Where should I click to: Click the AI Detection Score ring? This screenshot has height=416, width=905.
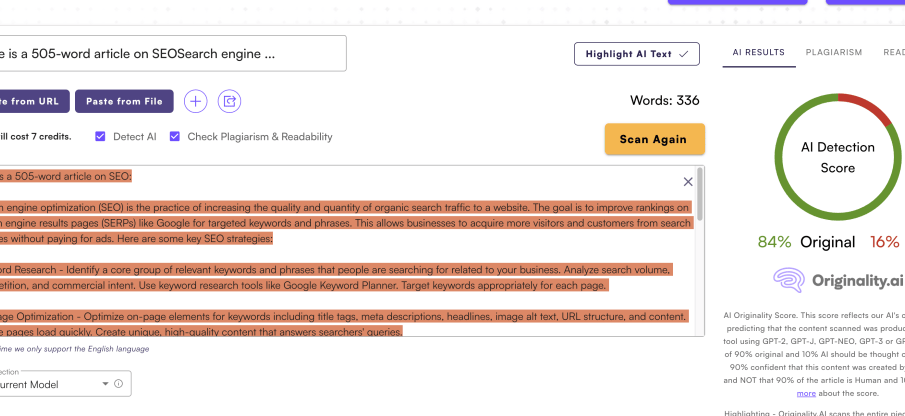click(837, 157)
